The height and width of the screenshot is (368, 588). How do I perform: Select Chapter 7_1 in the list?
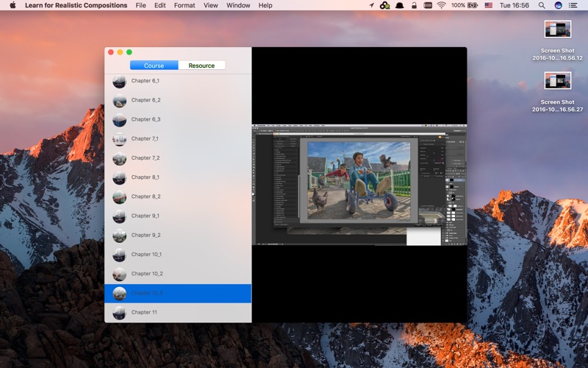(178, 139)
